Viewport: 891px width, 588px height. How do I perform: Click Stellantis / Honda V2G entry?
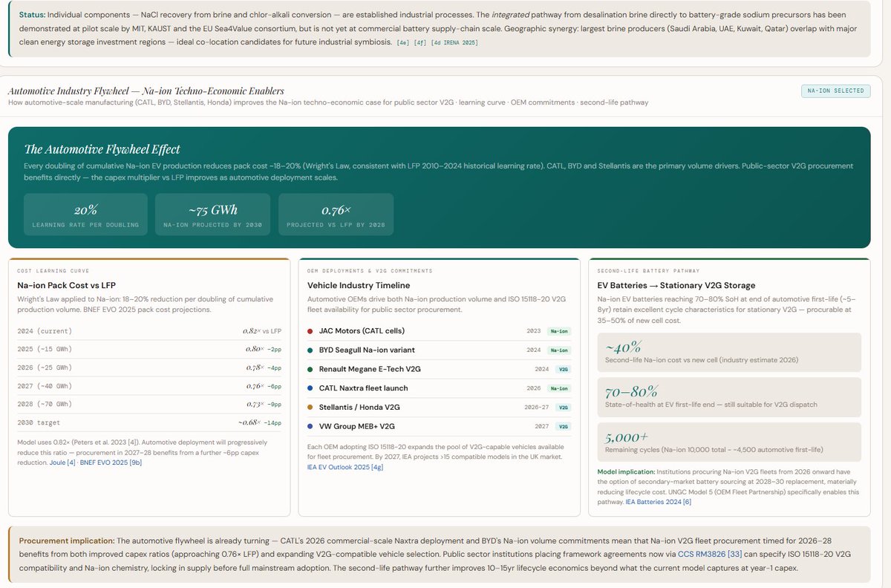coord(359,407)
